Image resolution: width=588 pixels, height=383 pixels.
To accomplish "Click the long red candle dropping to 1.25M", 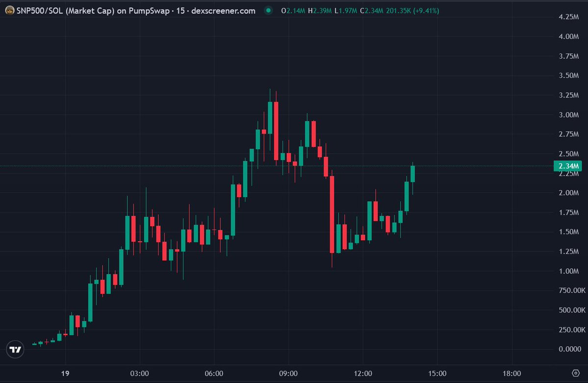I will [332, 215].
